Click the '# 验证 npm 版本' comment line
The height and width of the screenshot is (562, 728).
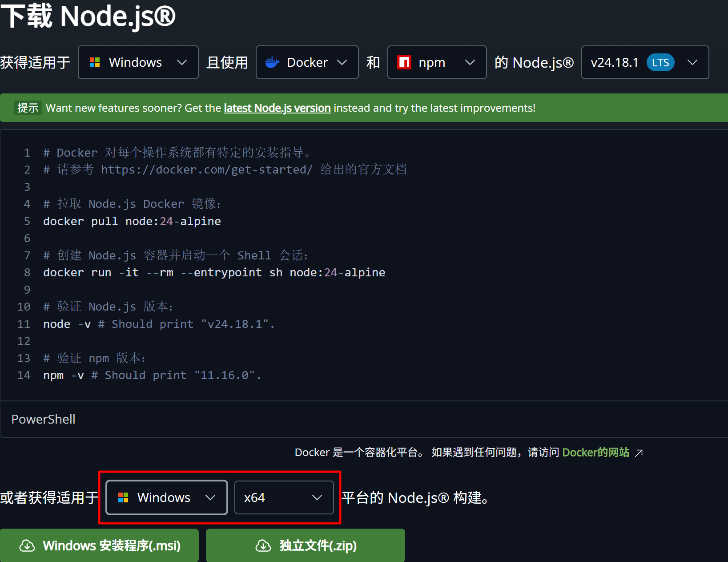[x=95, y=358]
